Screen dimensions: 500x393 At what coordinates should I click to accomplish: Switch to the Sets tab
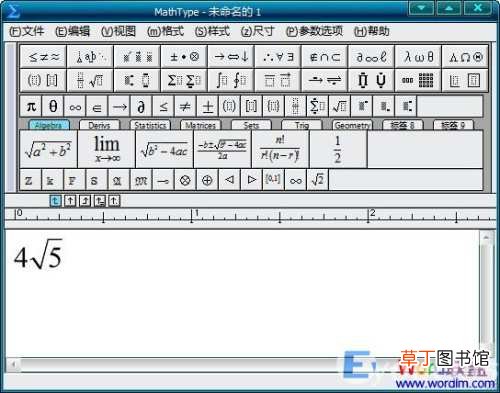point(251,125)
